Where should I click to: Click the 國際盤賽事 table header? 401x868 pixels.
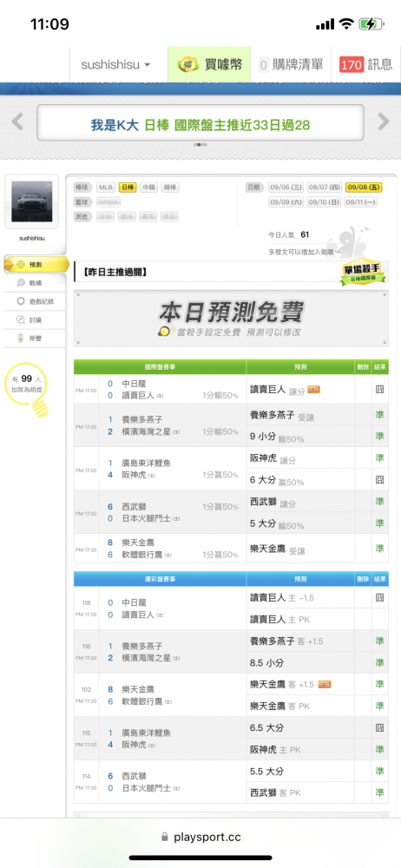[x=160, y=367]
